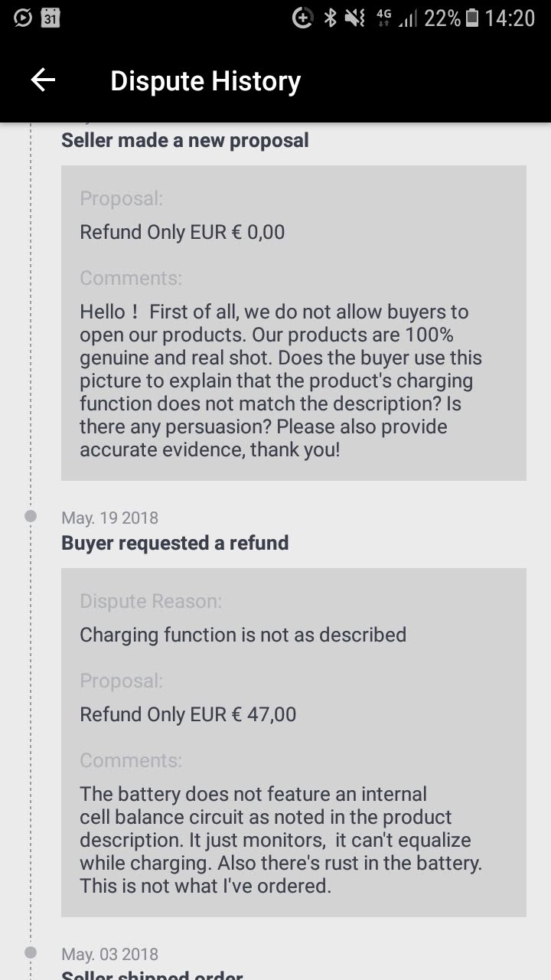Viewport: 551px width, 980px height.
Task: Tap the May 03 2018 timeline dot
Action: coord(31,953)
